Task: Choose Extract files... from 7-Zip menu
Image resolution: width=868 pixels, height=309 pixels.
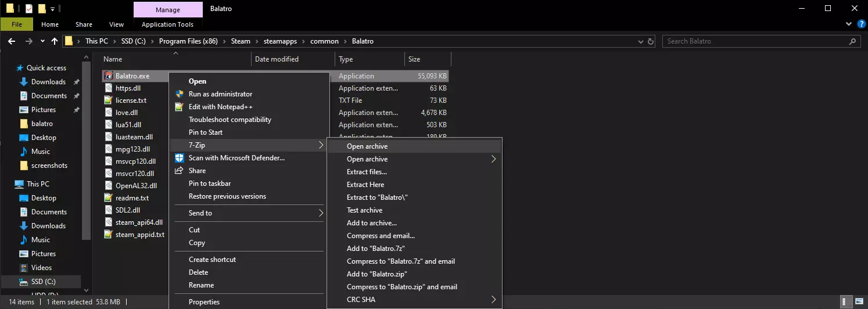Action: coord(367,172)
